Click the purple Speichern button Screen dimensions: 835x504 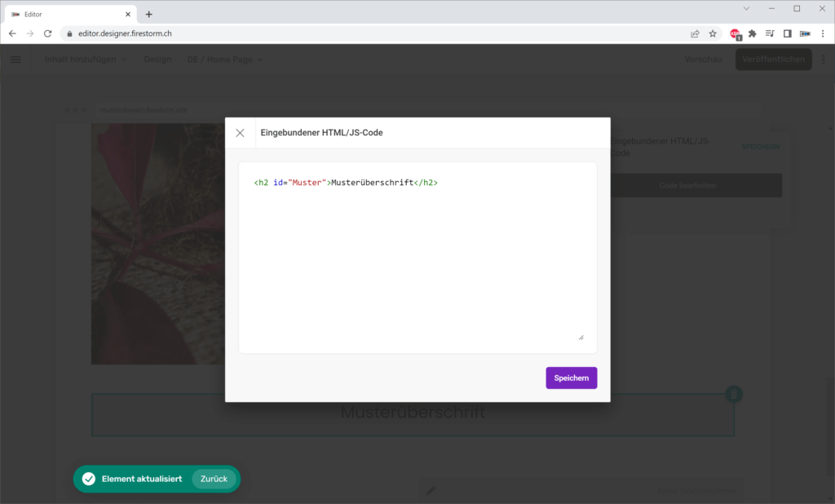coord(571,378)
